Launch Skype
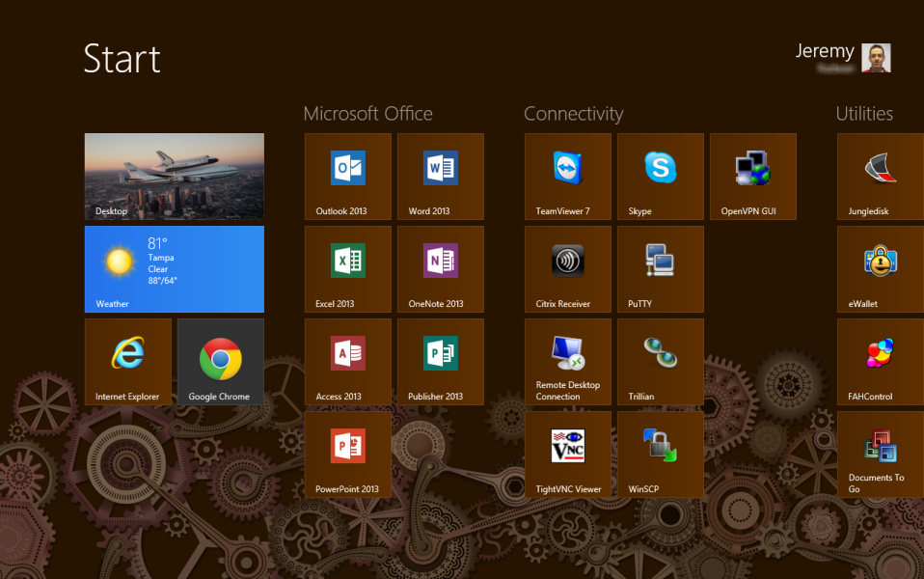 [660, 177]
